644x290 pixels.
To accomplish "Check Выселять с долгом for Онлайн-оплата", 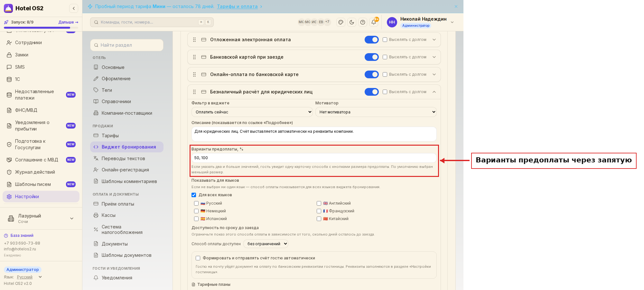I will pyautogui.click(x=385, y=74).
